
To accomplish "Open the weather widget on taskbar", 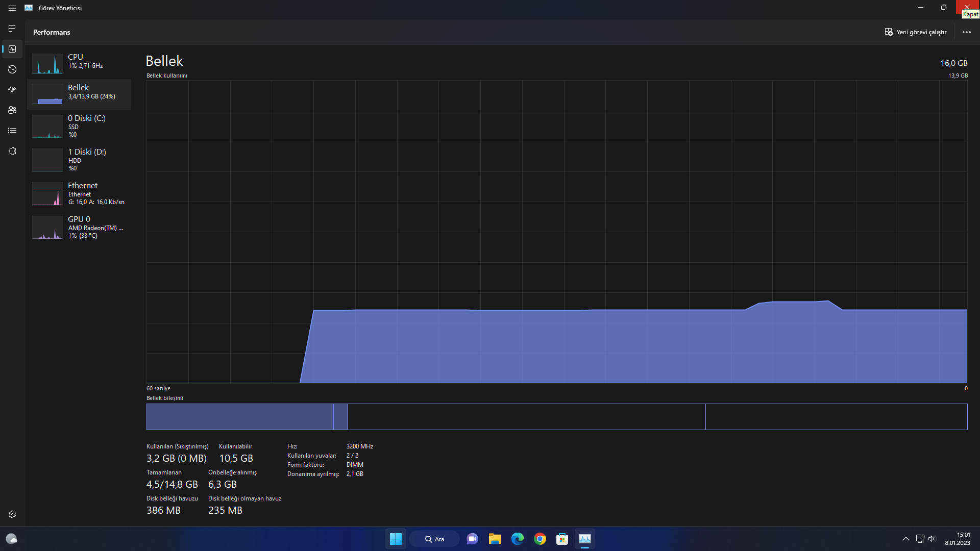I will [x=12, y=539].
